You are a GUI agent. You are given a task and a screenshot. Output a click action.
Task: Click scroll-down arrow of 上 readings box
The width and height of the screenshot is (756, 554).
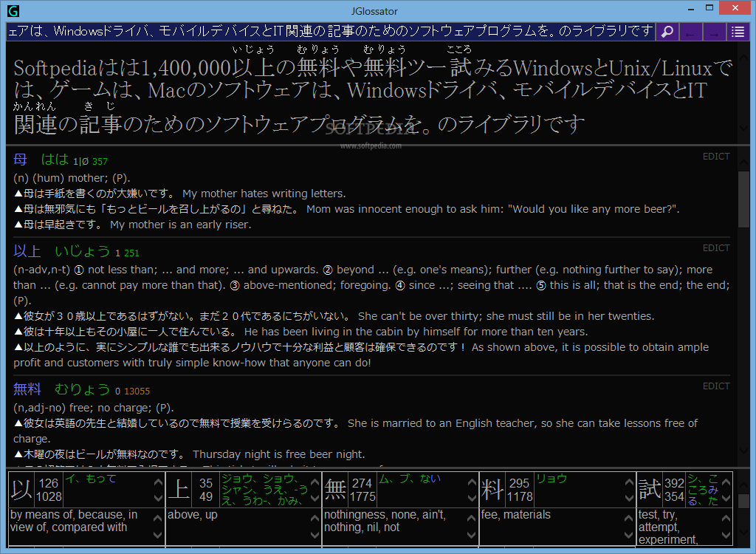315,498
